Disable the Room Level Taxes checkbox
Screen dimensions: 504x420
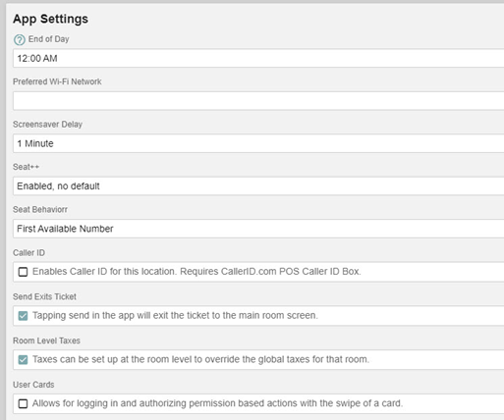click(23, 360)
